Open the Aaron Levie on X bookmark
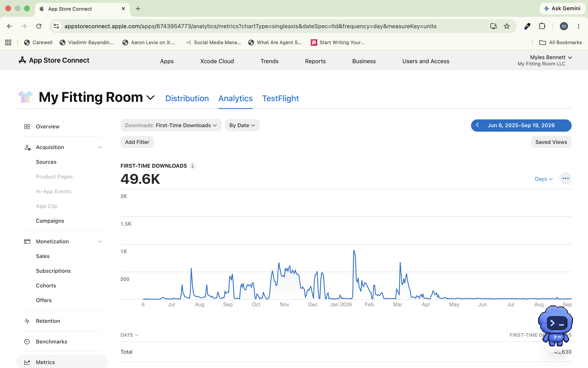 (149, 43)
